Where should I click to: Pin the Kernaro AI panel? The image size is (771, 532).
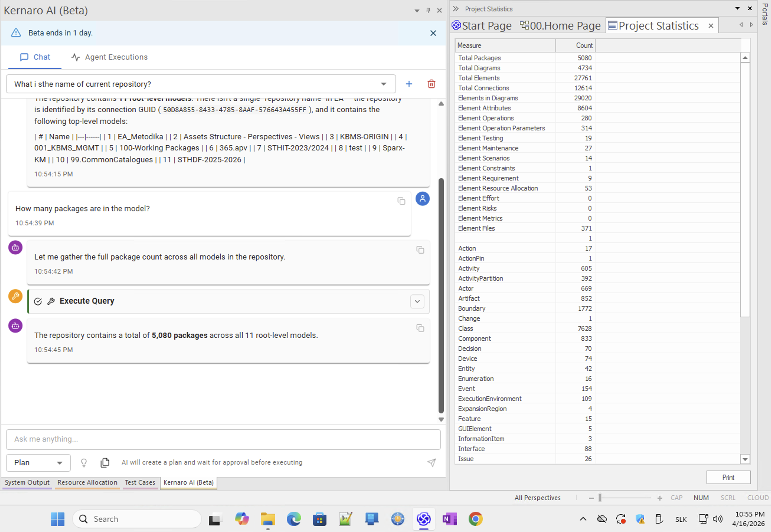pos(428,10)
